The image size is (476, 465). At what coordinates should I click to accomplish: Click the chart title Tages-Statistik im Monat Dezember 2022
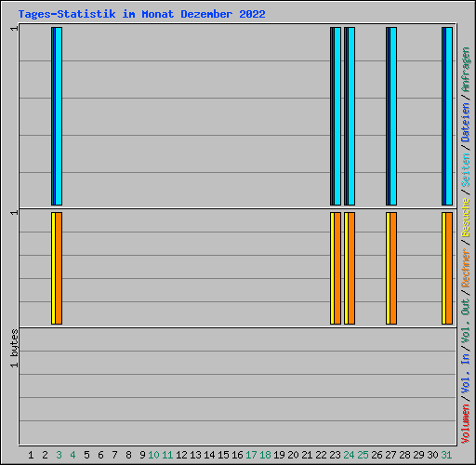click(x=142, y=14)
